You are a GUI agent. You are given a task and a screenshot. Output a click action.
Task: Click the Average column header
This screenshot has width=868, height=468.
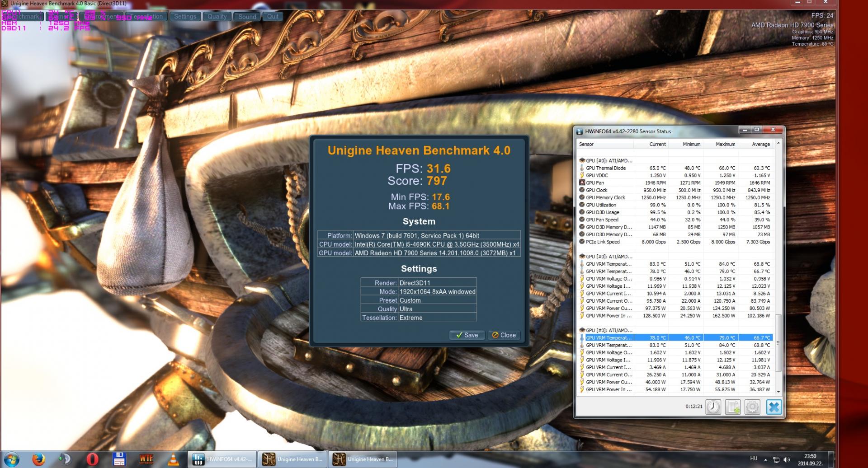pyautogui.click(x=755, y=144)
